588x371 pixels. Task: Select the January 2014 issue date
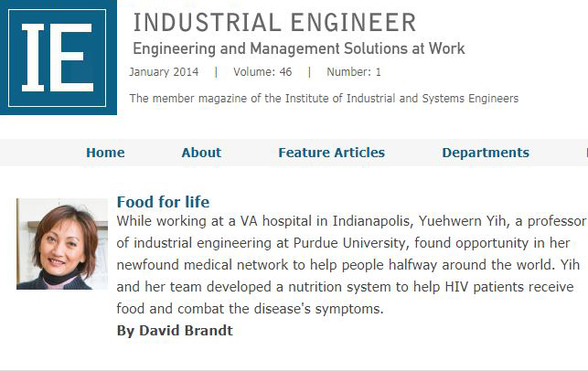click(164, 72)
